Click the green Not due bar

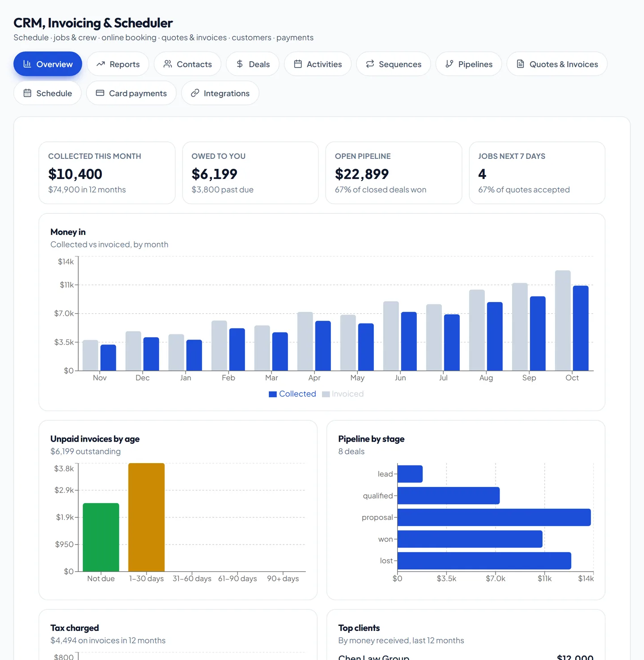click(101, 537)
